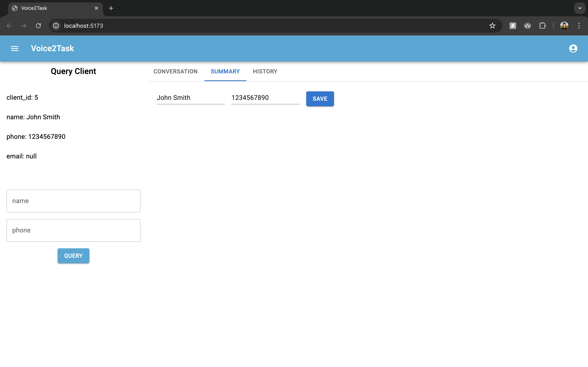Edit the John Smith summary field
588x367 pixels.
click(190, 98)
